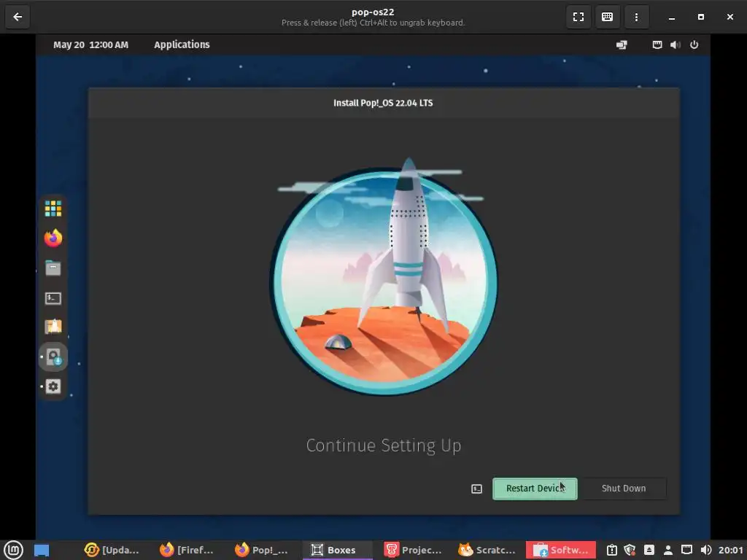Click the rocket illustration
The width and height of the screenshot is (747, 560).
(x=384, y=277)
